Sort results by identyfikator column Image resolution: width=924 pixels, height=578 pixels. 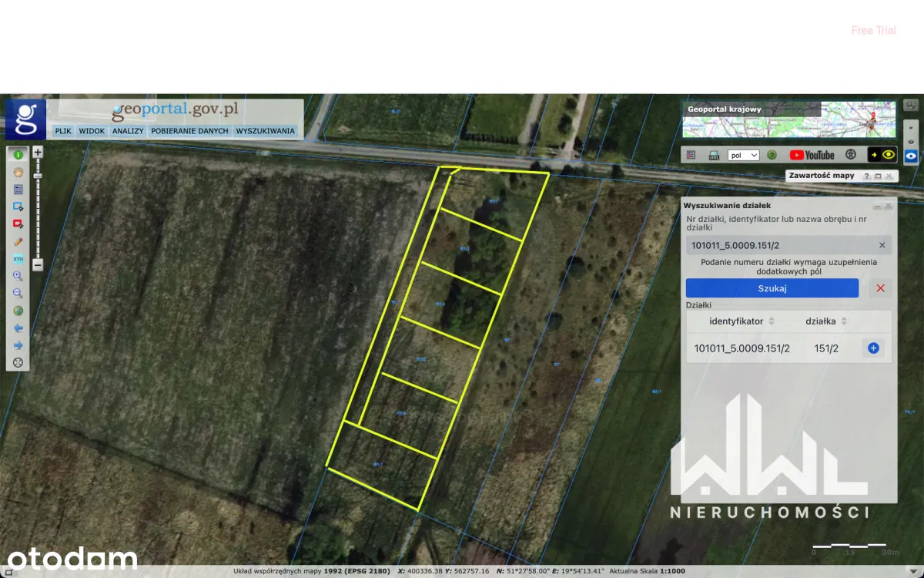click(x=772, y=321)
